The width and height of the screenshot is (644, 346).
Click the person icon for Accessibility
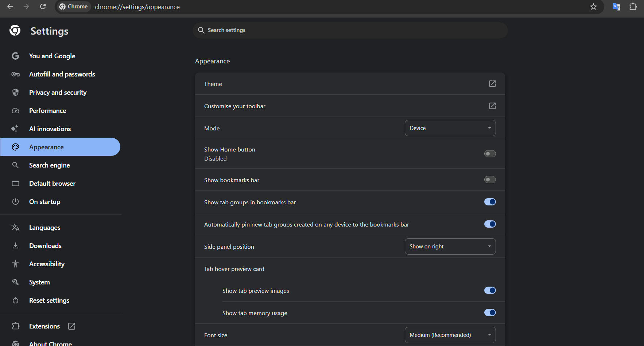(x=15, y=264)
